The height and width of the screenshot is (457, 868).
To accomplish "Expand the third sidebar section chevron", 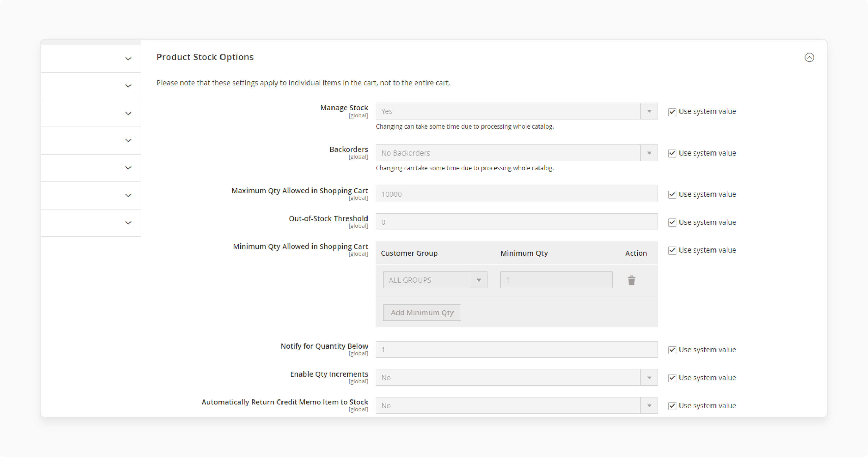I will pos(128,113).
